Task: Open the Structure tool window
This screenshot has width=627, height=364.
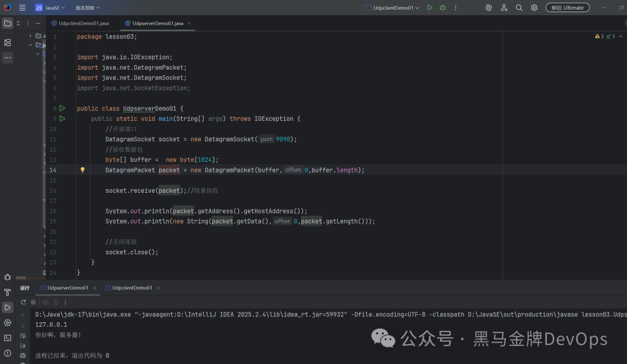Action: click(x=7, y=42)
